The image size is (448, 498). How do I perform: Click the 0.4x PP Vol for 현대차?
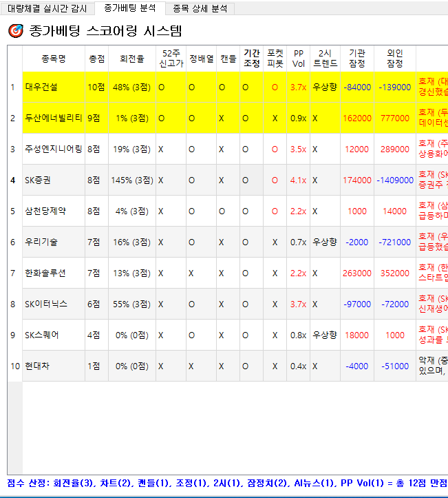pyautogui.click(x=298, y=366)
